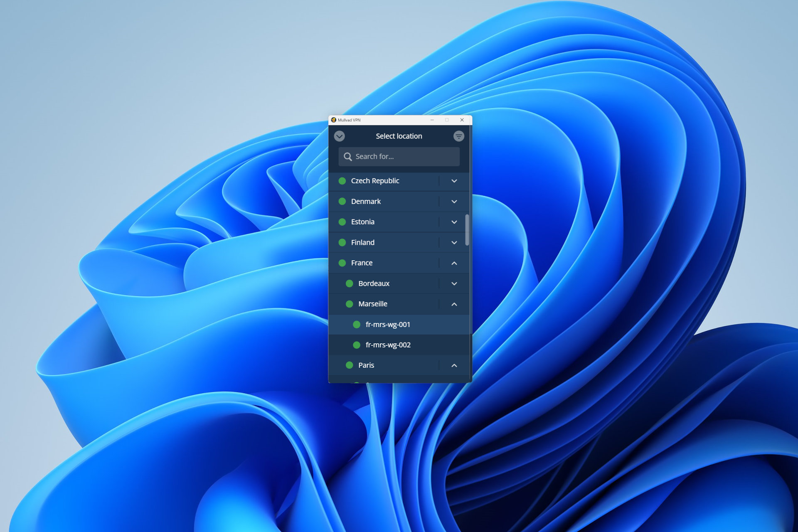Expand the Denmark location dropdown

[453, 201]
